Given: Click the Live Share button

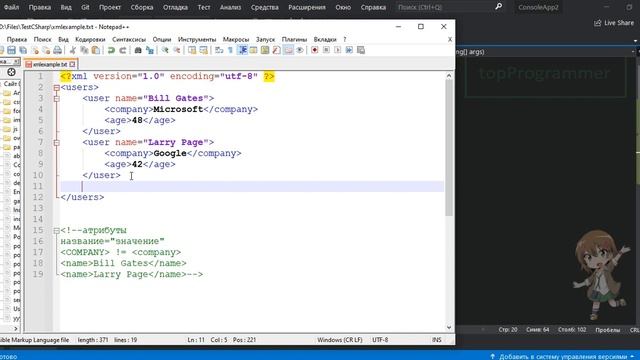Looking at the screenshot, I should [x=613, y=23].
